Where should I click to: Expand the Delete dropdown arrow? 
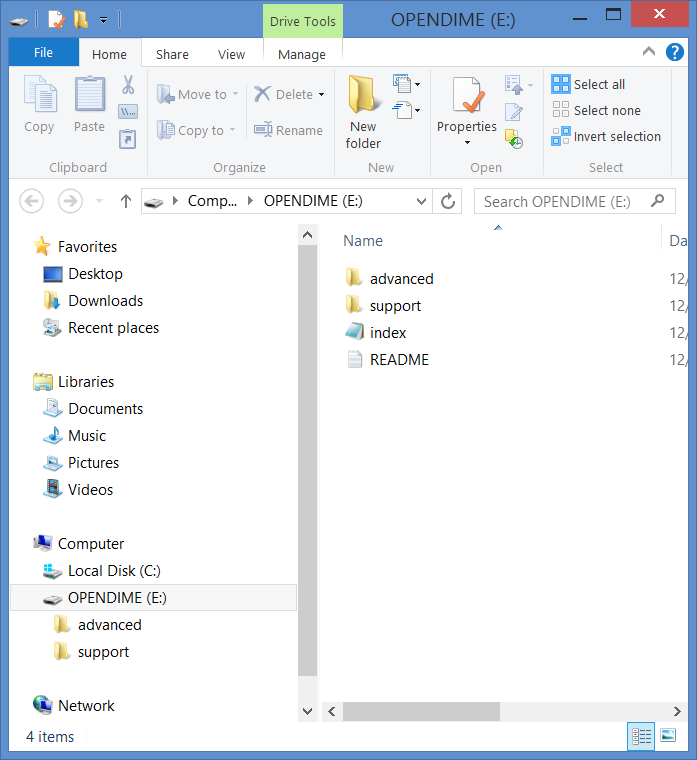tap(321, 95)
